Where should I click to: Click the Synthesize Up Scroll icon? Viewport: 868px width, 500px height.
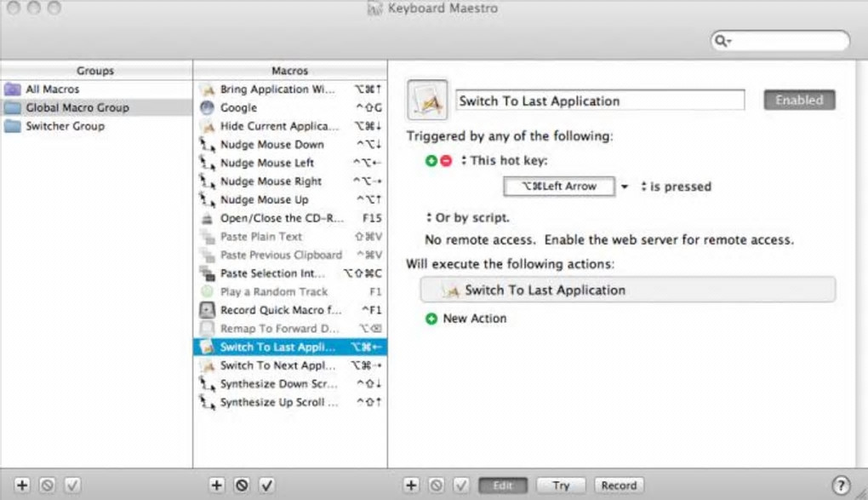[207, 402]
